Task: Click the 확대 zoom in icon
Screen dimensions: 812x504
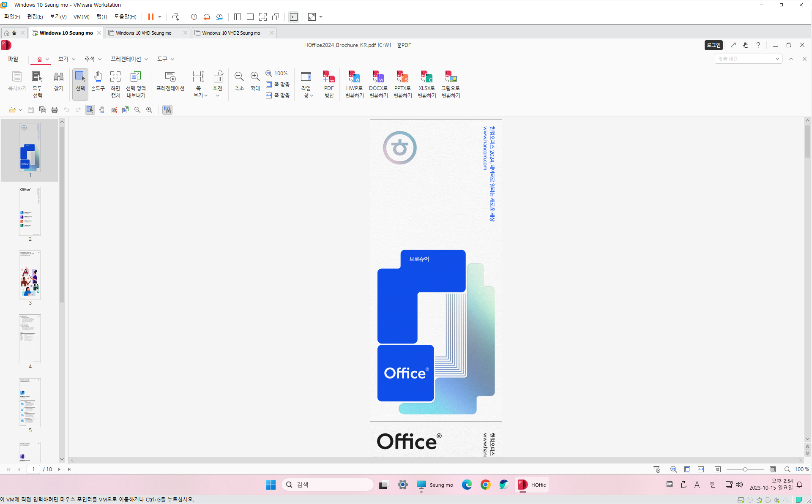Action: pos(255,81)
